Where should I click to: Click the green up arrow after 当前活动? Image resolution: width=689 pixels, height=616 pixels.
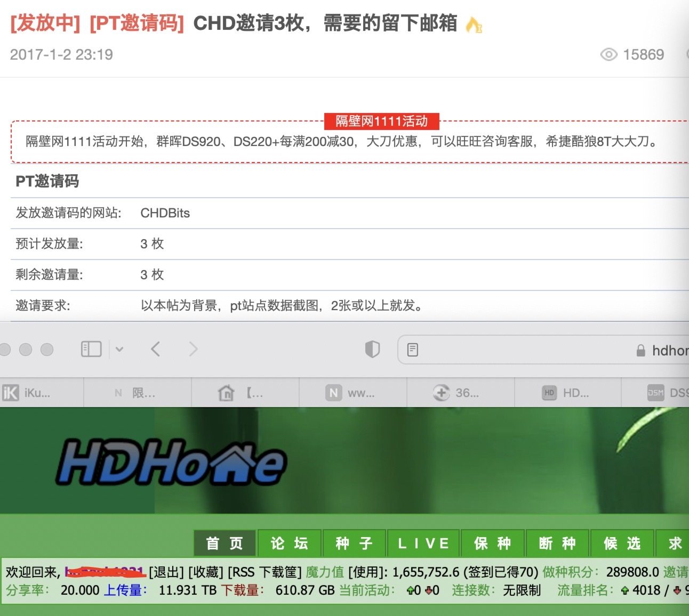pos(411,590)
